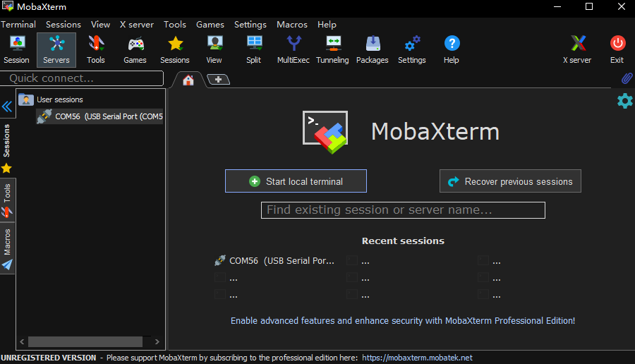Activate the MultiExec toolbar icon

(x=294, y=50)
